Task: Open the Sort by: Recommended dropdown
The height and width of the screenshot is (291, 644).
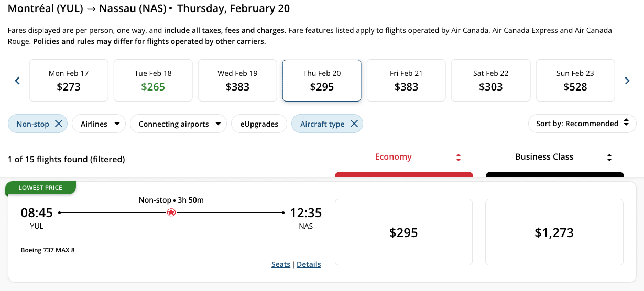Action: (582, 124)
